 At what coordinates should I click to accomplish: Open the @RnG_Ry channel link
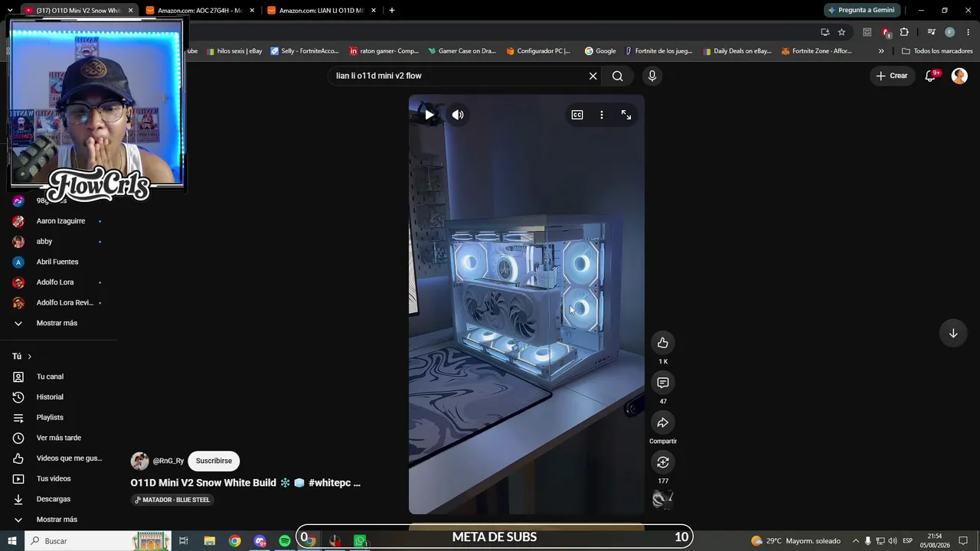tap(168, 461)
